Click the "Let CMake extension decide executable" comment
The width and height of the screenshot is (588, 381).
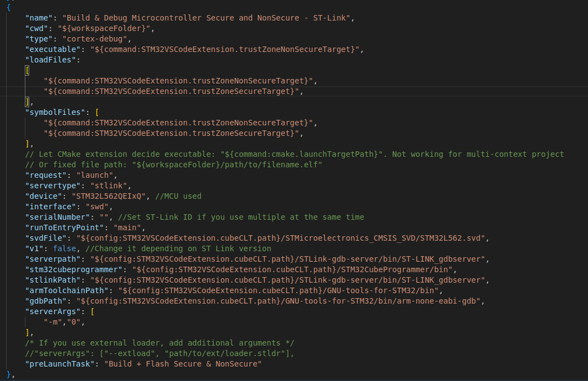click(294, 154)
